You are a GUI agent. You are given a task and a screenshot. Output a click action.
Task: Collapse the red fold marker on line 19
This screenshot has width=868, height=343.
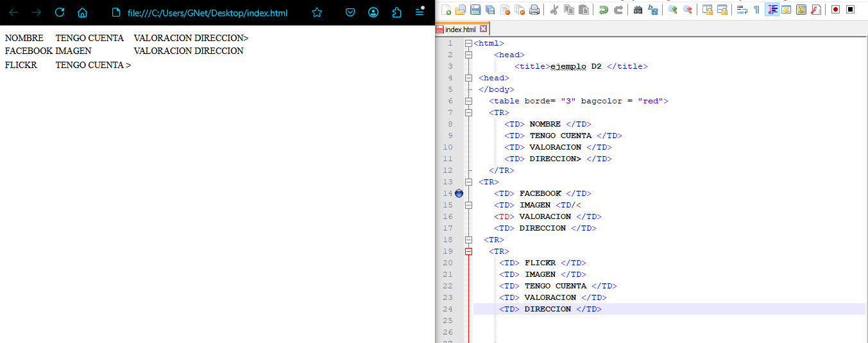(x=468, y=251)
